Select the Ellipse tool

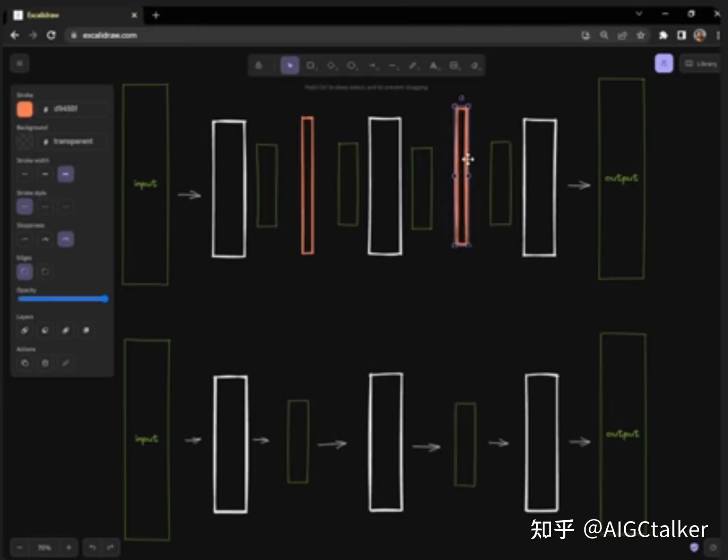click(352, 65)
